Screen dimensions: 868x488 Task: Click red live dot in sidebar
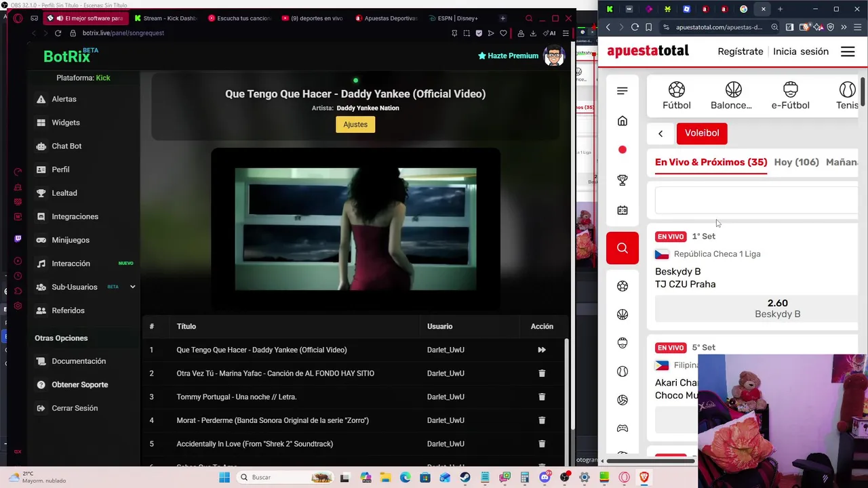point(623,150)
